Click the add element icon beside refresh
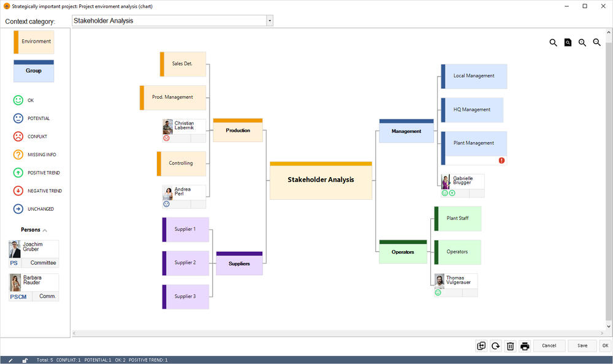613x364 pixels. point(481,346)
